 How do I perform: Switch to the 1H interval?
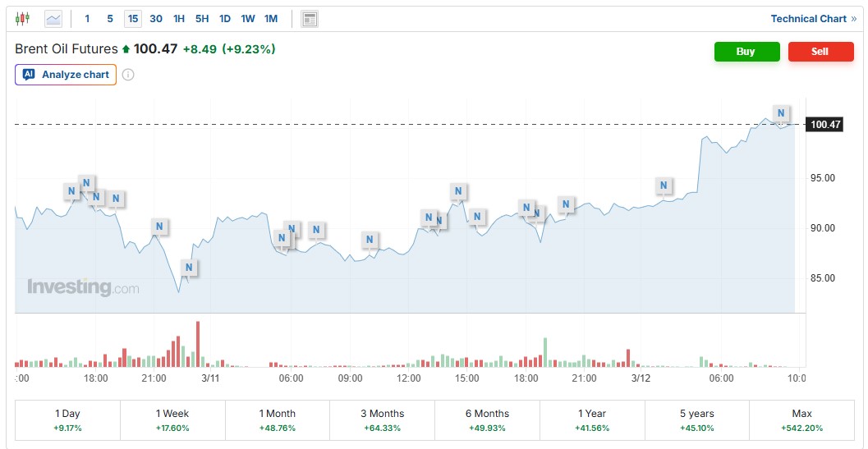[179, 18]
